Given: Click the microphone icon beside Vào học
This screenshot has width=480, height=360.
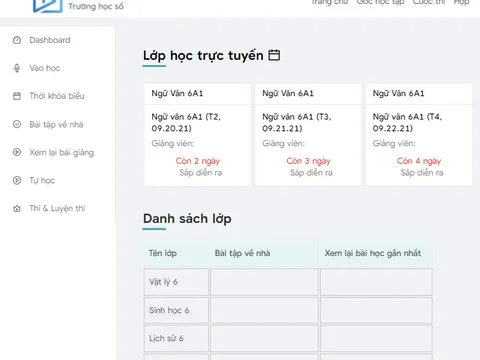Looking at the screenshot, I should (x=17, y=68).
